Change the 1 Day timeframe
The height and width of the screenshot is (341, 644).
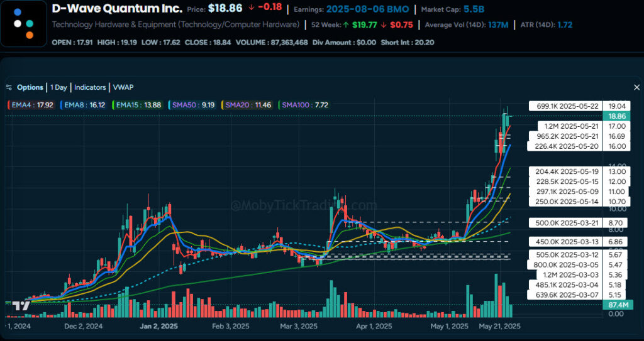[58, 87]
